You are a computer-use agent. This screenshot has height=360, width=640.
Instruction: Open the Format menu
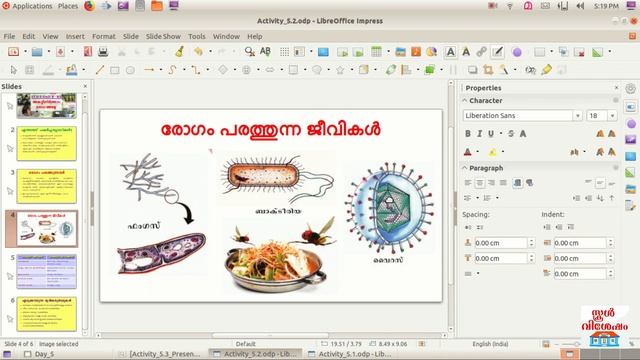(104, 36)
